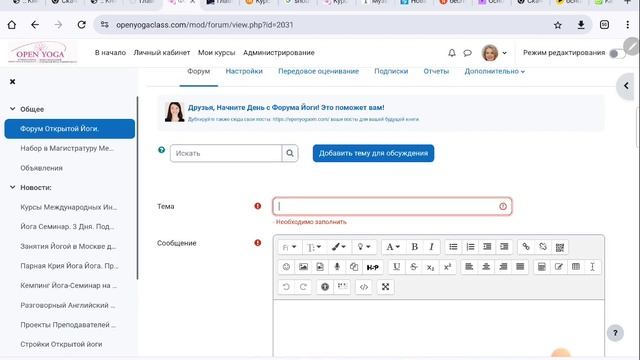This screenshot has width=640, height=360.
Task: Select the Форум tab
Action: (x=198, y=71)
